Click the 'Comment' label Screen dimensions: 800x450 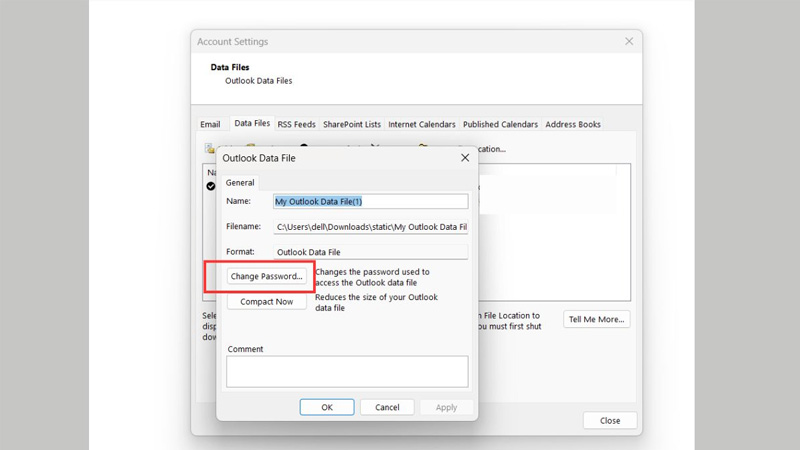click(x=245, y=349)
